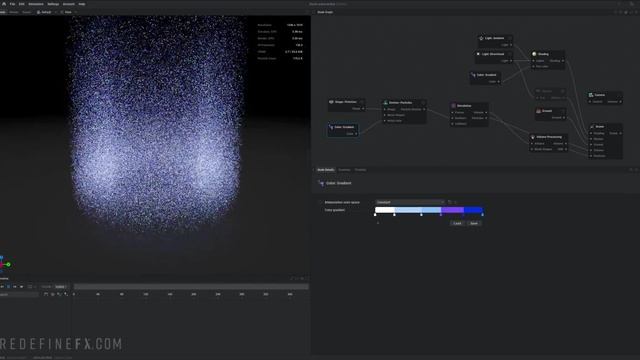Click the timeline search field
This screenshot has height=360, width=640.
coord(19,294)
